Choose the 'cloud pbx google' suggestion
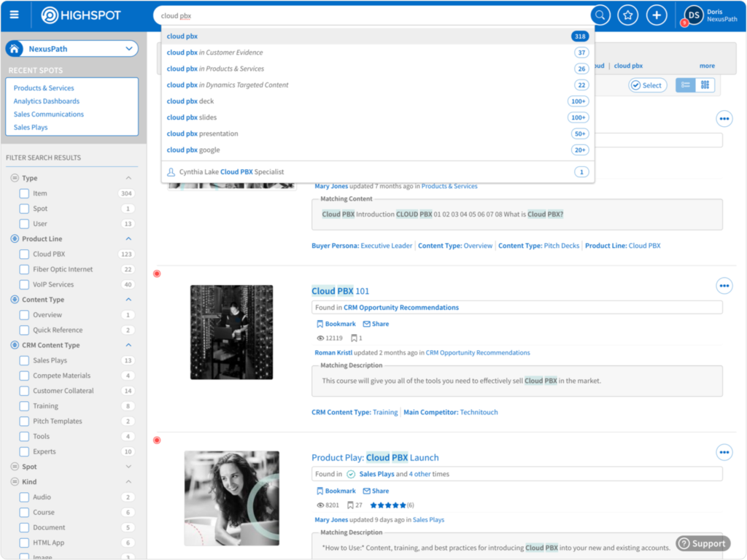 click(x=378, y=149)
